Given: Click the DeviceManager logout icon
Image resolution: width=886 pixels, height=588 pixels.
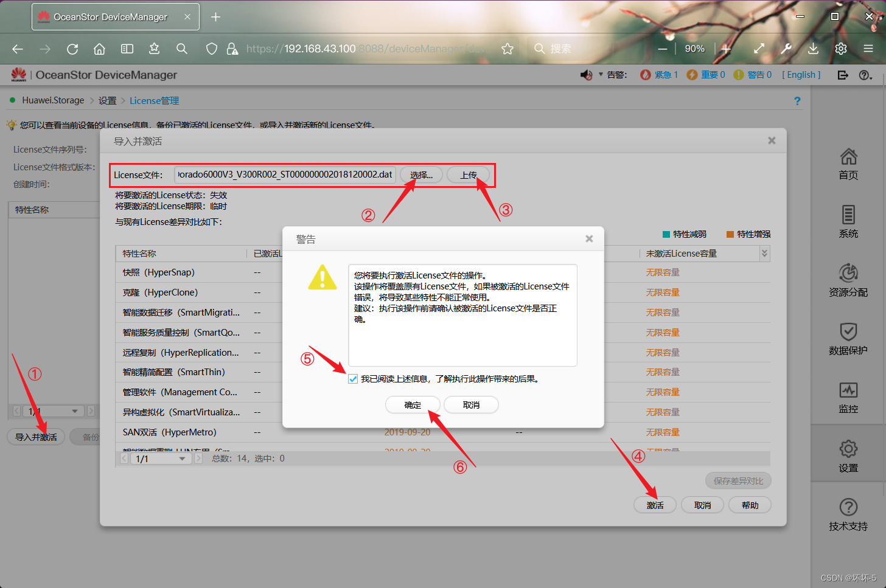Looking at the screenshot, I should click(x=843, y=75).
